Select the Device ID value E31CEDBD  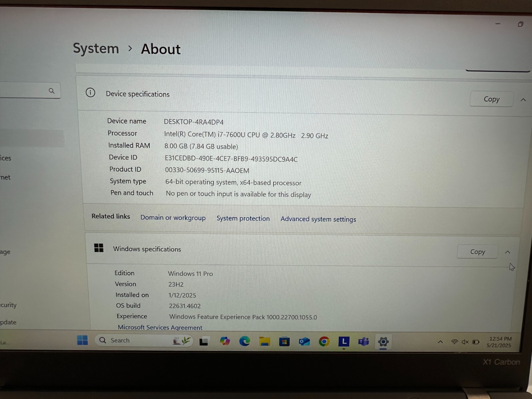point(231,159)
